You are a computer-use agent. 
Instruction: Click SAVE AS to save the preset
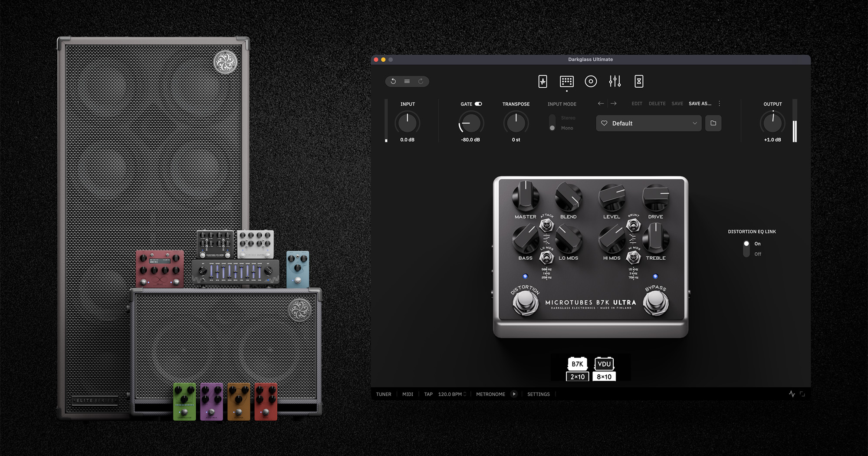(x=700, y=103)
